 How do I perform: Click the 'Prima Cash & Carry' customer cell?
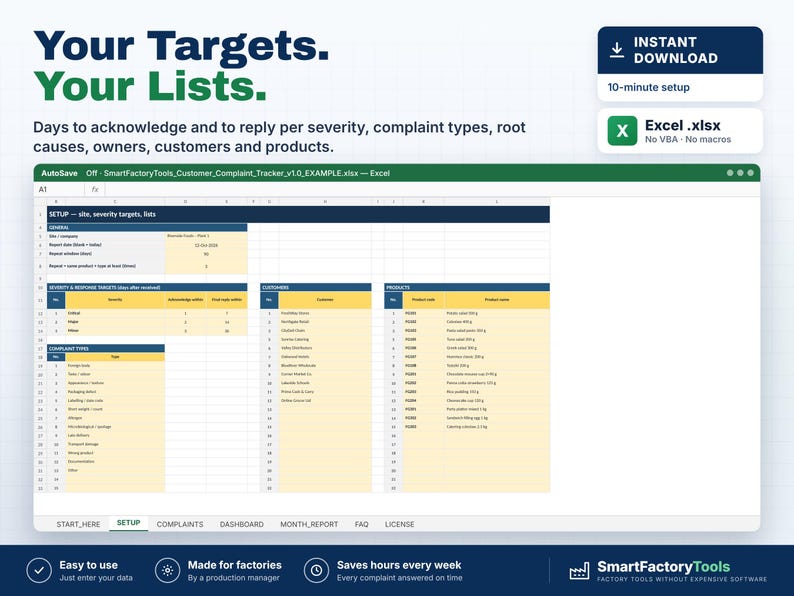click(325, 392)
